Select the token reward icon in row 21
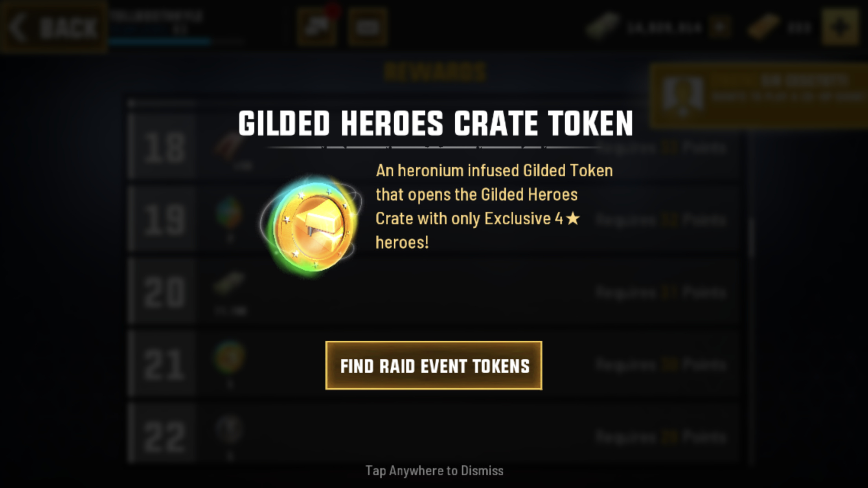Image resolution: width=868 pixels, height=488 pixels. (x=229, y=358)
